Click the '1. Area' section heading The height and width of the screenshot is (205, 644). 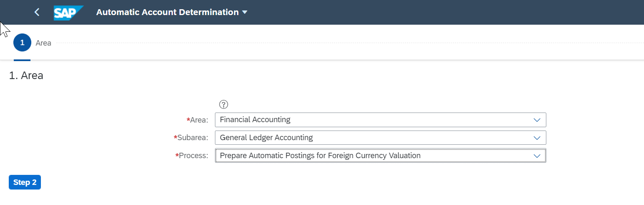[26, 76]
